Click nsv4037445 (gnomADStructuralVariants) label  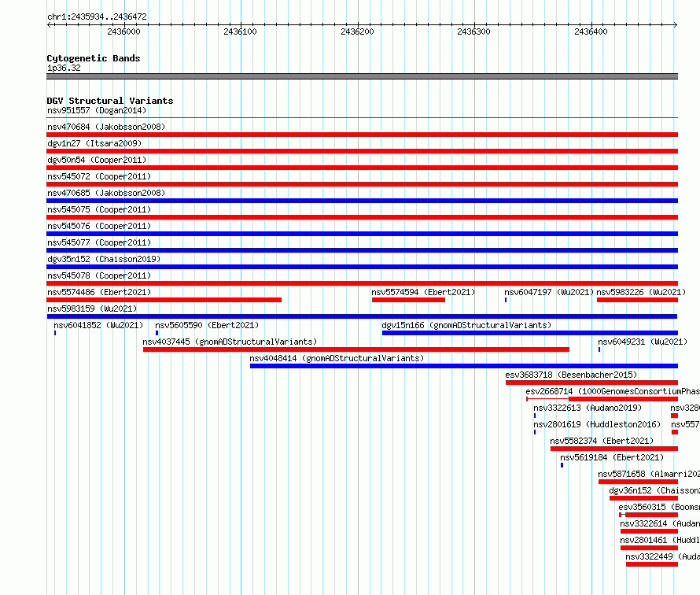point(230,342)
